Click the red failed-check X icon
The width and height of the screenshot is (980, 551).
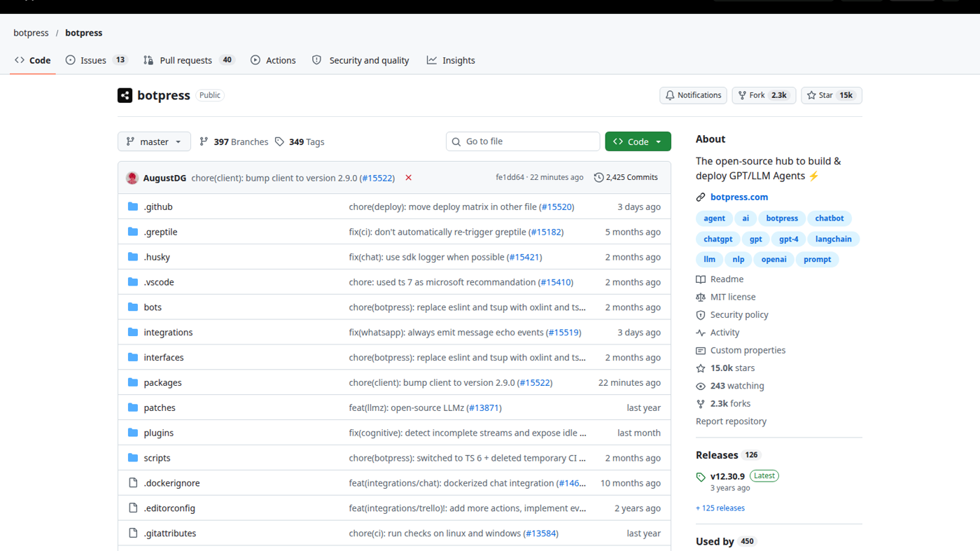click(408, 178)
